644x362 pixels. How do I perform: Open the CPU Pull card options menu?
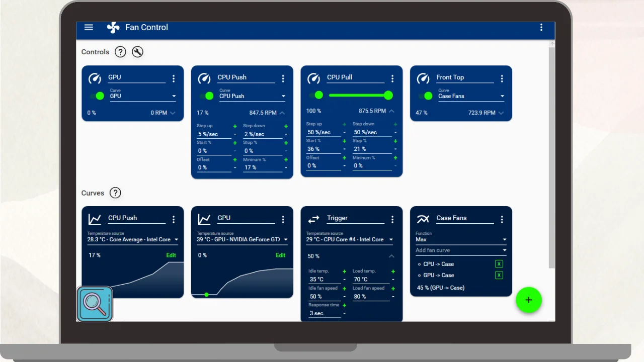coord(392,78)
